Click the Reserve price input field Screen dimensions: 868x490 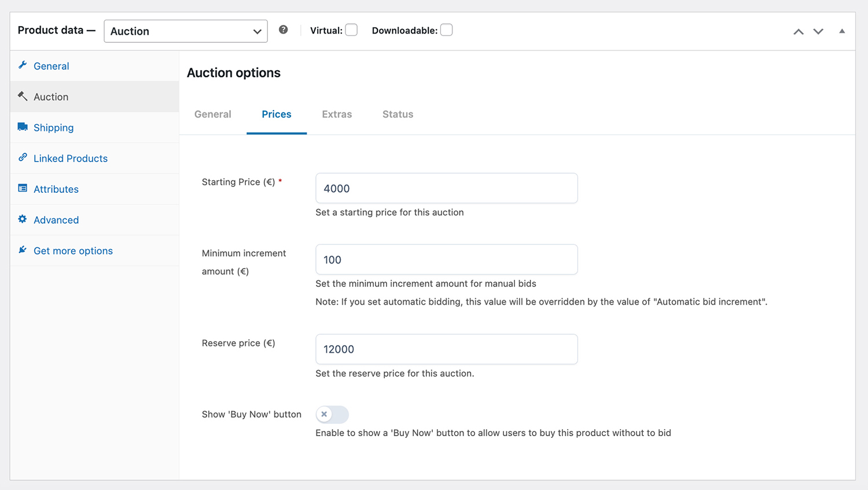(x=446, y=349)
